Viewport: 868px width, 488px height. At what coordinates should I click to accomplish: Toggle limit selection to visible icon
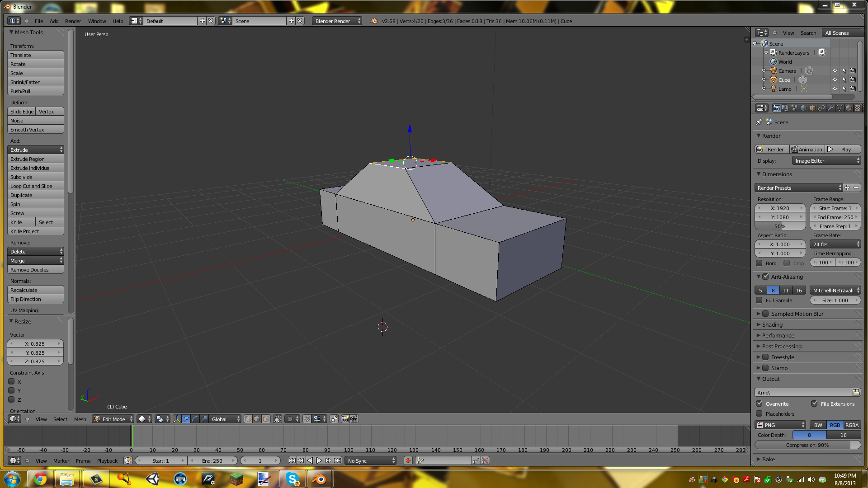tap(278, 419)
